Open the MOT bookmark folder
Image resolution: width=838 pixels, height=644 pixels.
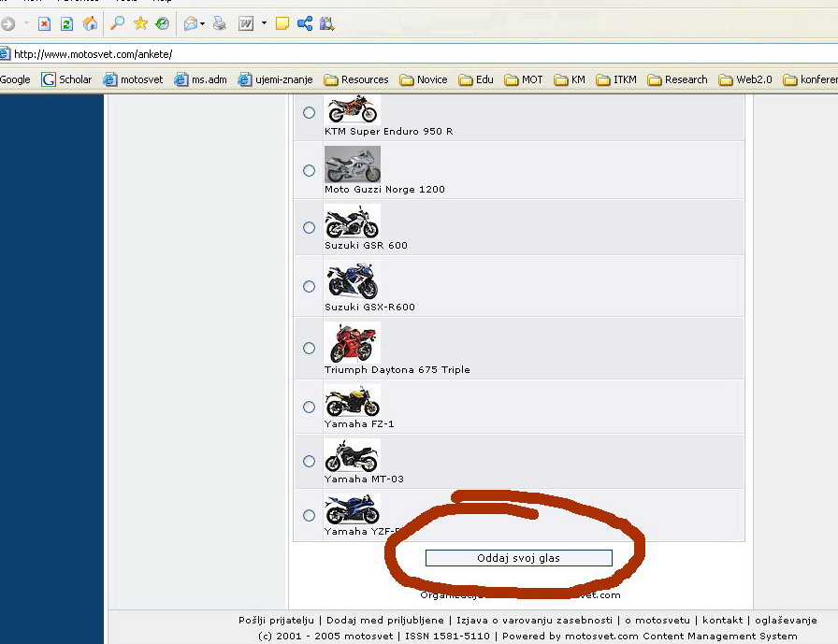pyautogui.click(x=524, y=79)
